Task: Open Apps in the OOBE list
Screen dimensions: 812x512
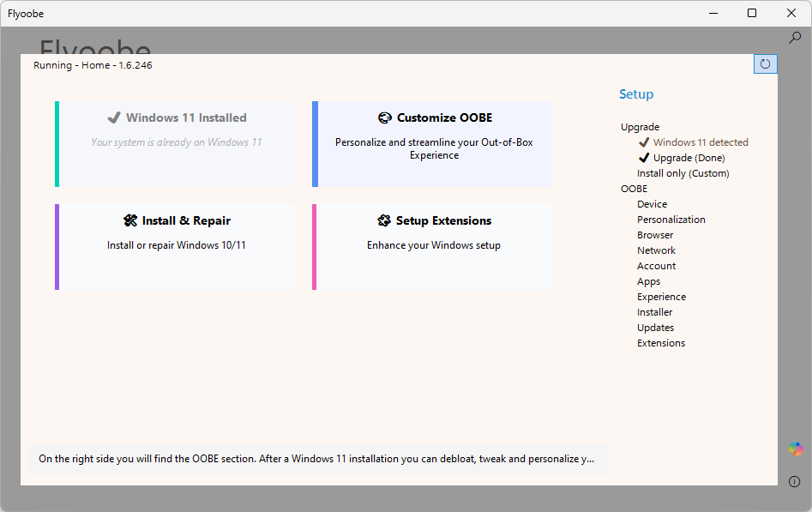Action: (x=648, y=281)
